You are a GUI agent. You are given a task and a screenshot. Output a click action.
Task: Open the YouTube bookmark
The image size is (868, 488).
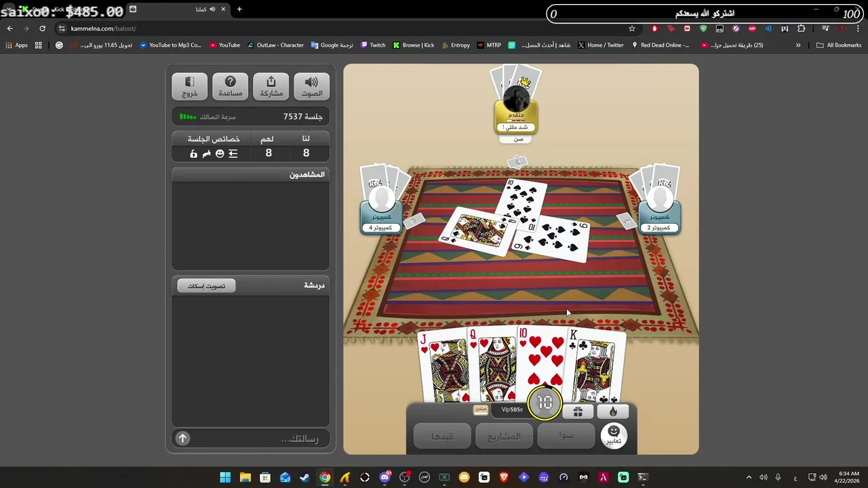(224, 45)
